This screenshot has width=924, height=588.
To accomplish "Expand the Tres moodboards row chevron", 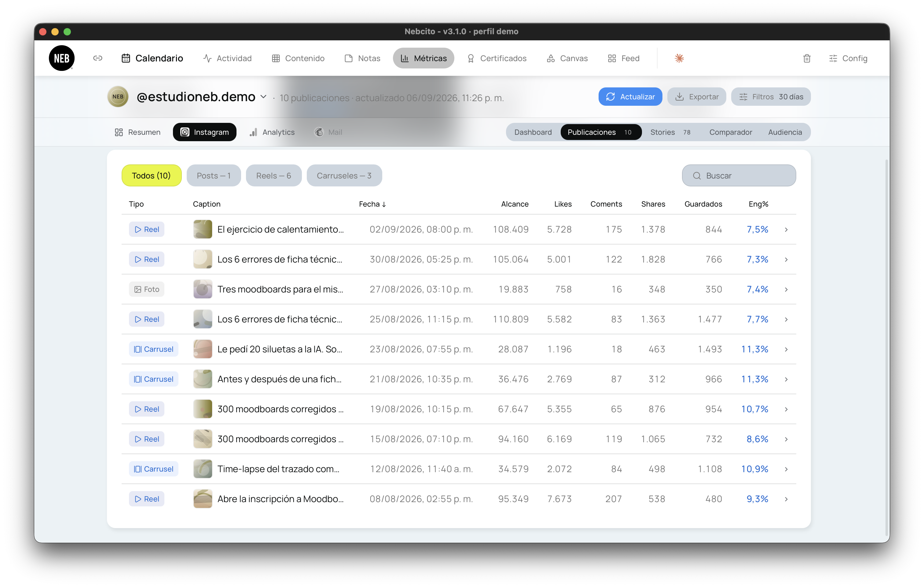I will pyautogui.click(x=786, y=289).
